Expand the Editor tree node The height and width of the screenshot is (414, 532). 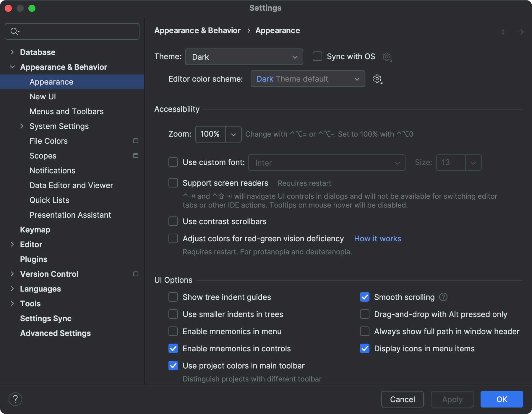tap(12, 244)
